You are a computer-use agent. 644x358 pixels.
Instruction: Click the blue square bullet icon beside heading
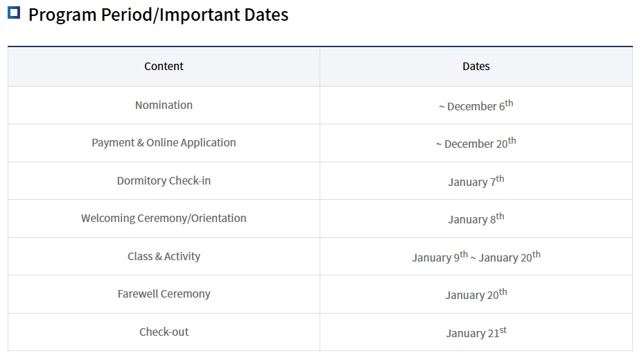pos(14,13)
